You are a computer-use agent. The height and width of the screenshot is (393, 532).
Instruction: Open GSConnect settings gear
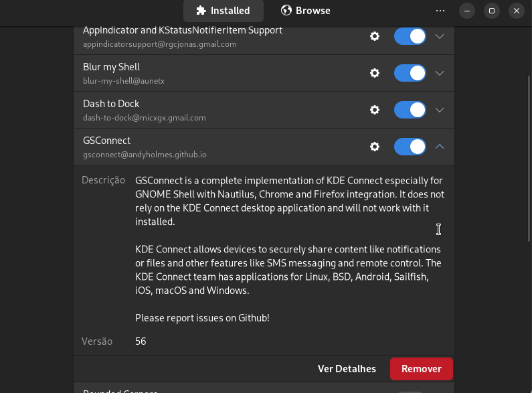coord(375,147)
